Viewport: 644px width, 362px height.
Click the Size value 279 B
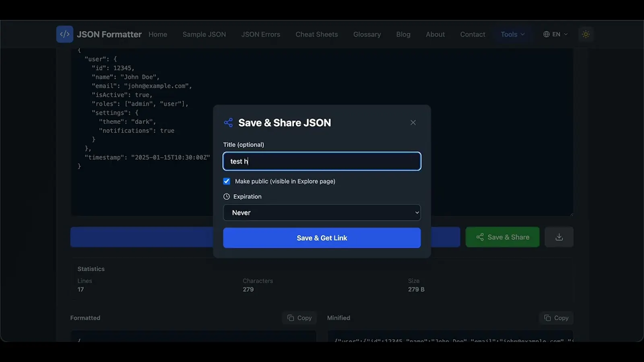[416, 289]
